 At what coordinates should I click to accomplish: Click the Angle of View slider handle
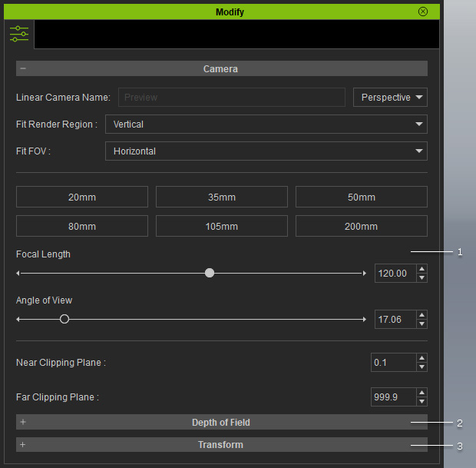point(64,319)
